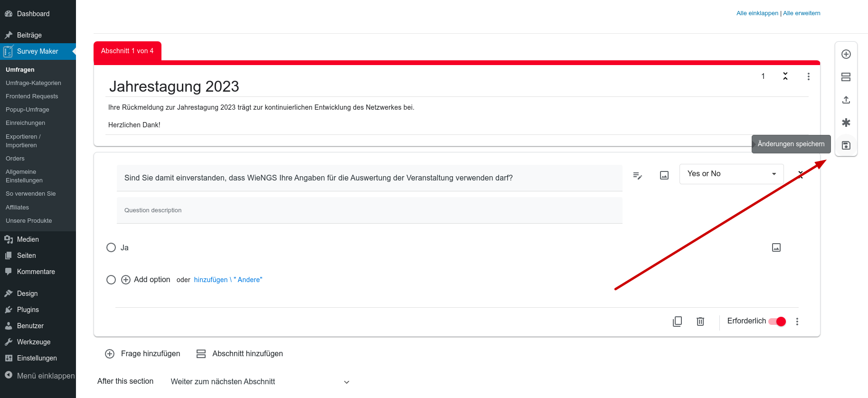Add an image to the 'Ja' answer option
This screenshot has height=398, width=868.
(776, 247)
